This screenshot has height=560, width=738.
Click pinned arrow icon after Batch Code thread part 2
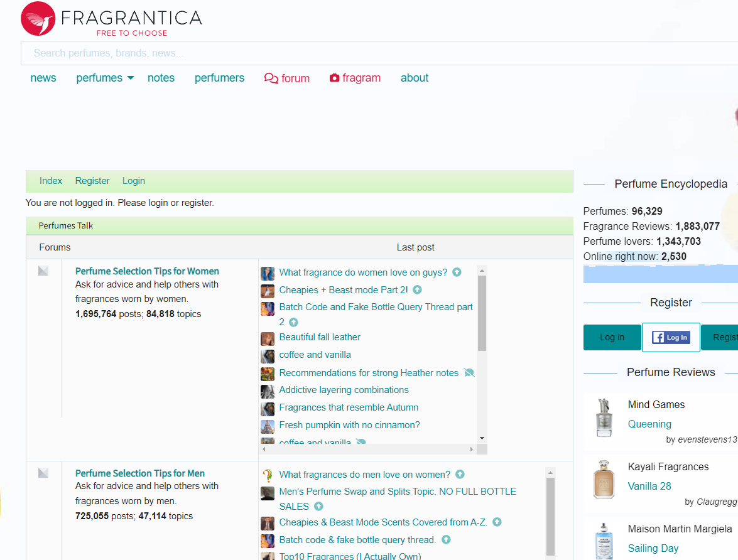pyautogui.click(x=293, y=322)
